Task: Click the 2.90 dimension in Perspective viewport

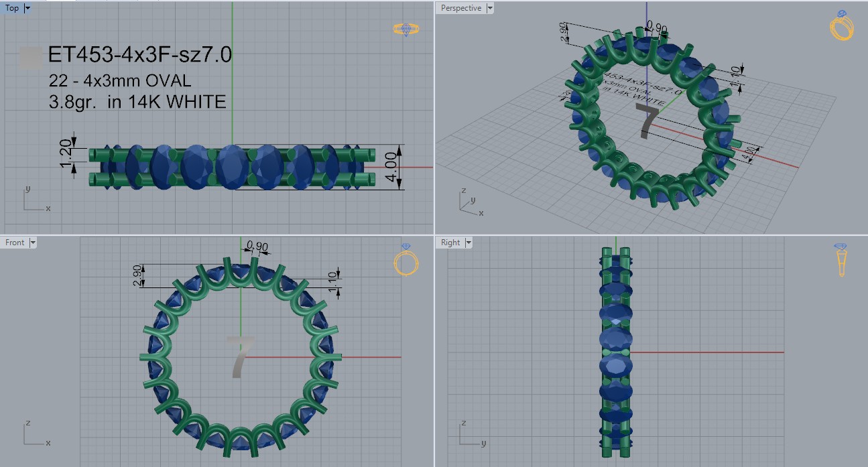Action: [564, 32]
